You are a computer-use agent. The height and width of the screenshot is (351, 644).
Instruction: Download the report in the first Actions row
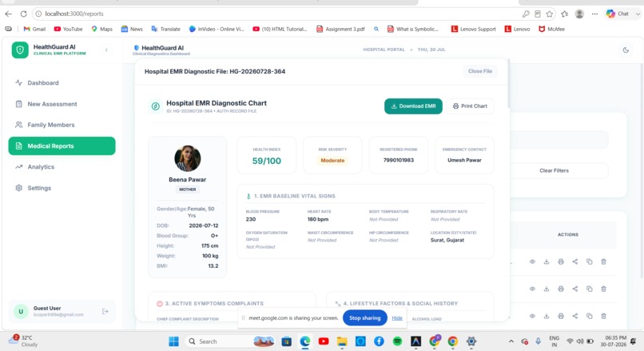[547, 261]
